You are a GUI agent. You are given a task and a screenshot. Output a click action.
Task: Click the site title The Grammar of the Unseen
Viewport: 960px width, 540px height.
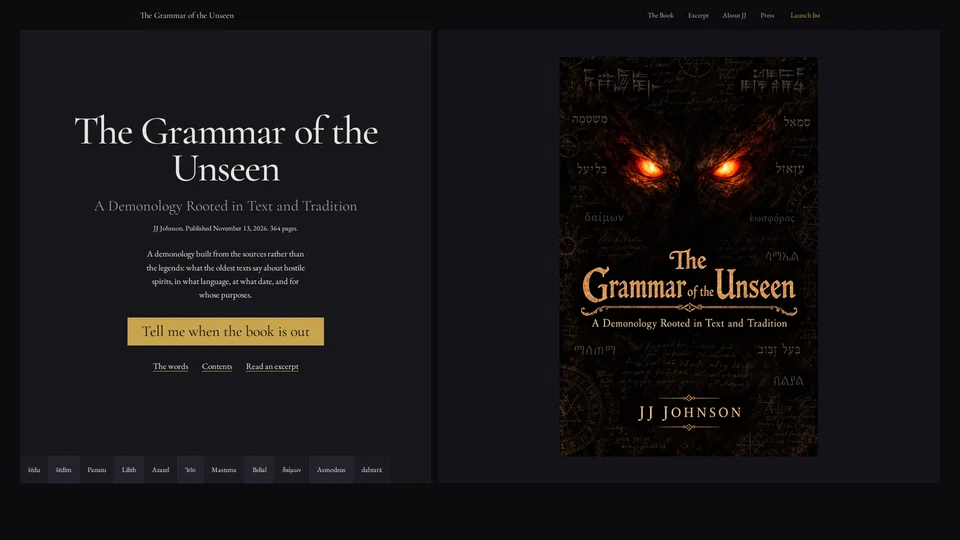[187, 15]
